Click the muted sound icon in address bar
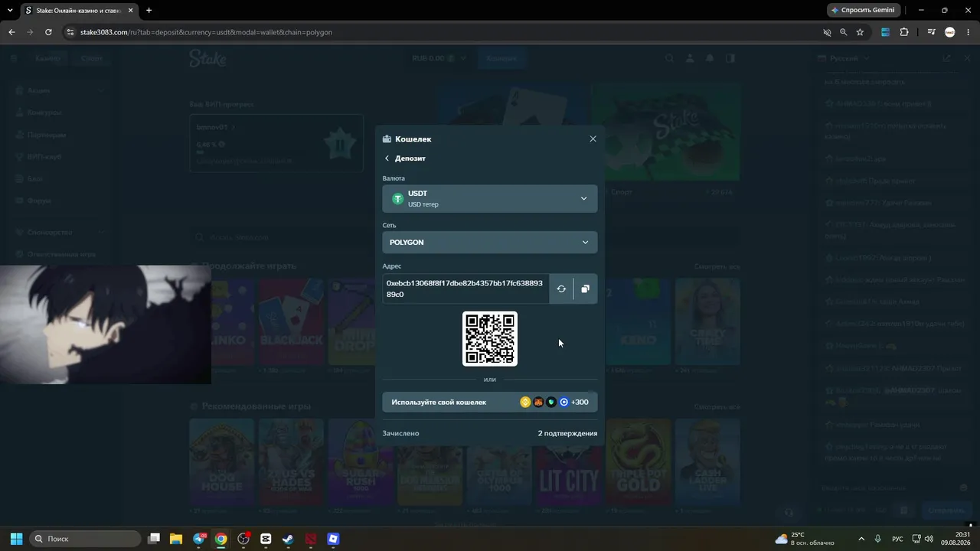The height and width of the screenshot is (551, 980). [827, 32]
